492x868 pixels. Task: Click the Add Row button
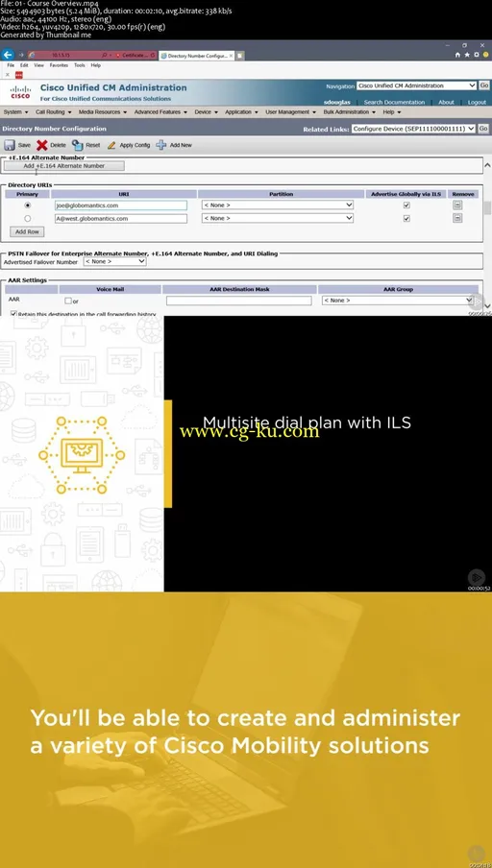click(x=27, y=232)
